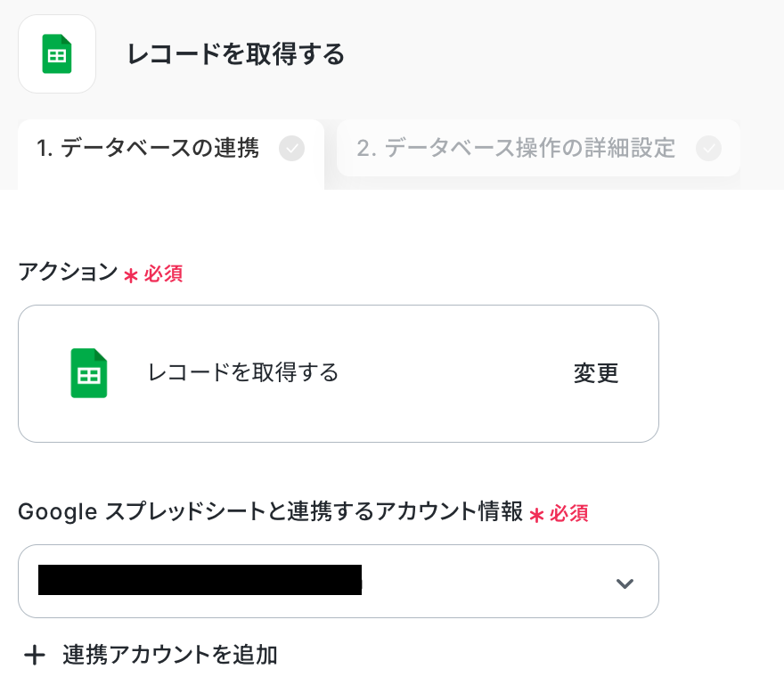Open the 2. データベース操作の詳細設定 tab
This screenshot has height=677, width=784.
point(516,149)
